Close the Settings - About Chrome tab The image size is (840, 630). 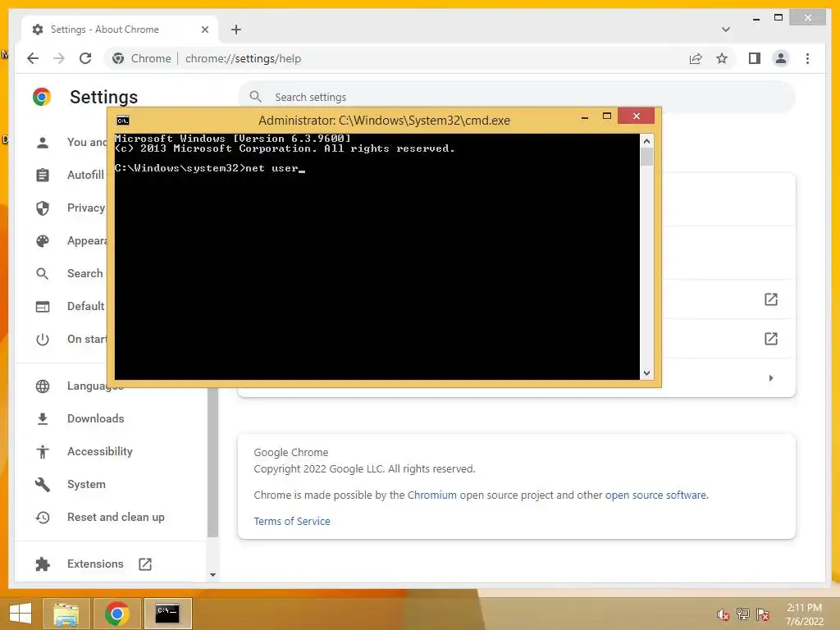tap(204, 30)
